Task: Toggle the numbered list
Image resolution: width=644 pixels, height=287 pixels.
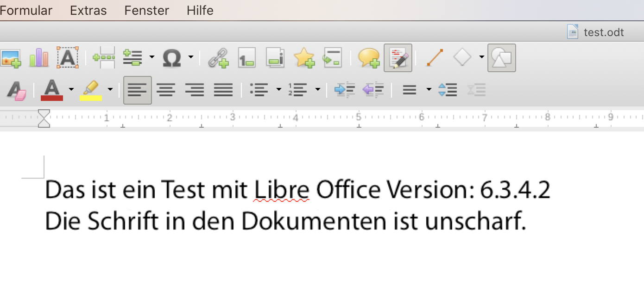Action: (x=298, y=90)
